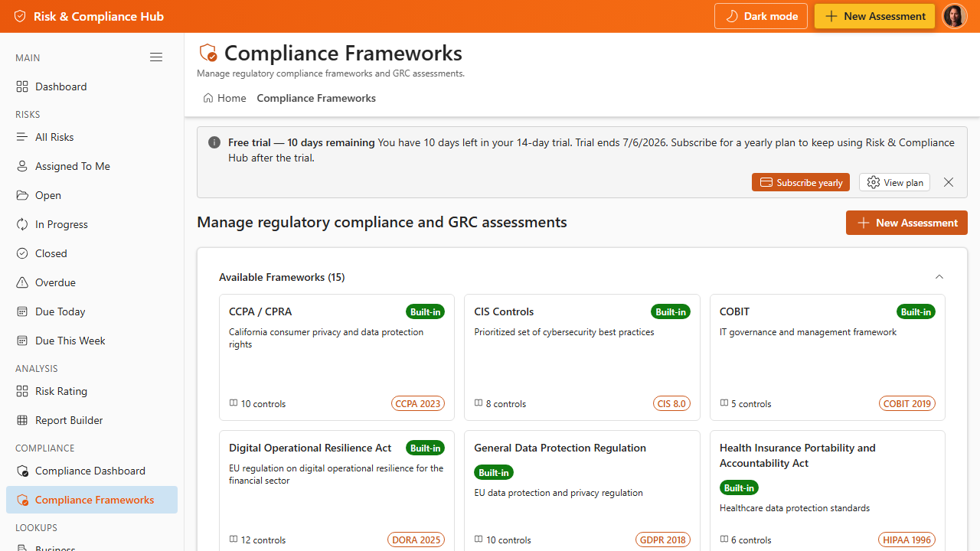Click the CCPA 2023 version tag

click(x=418, y=403)
